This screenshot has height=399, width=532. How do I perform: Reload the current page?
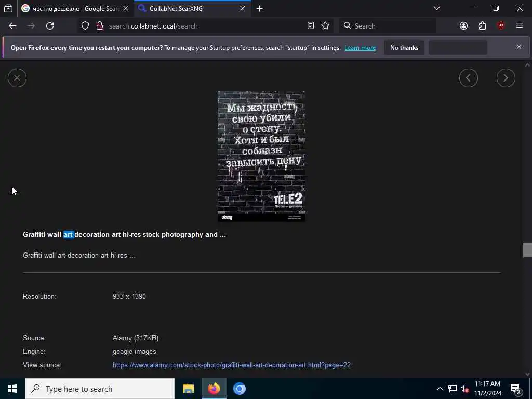[50, 26]
